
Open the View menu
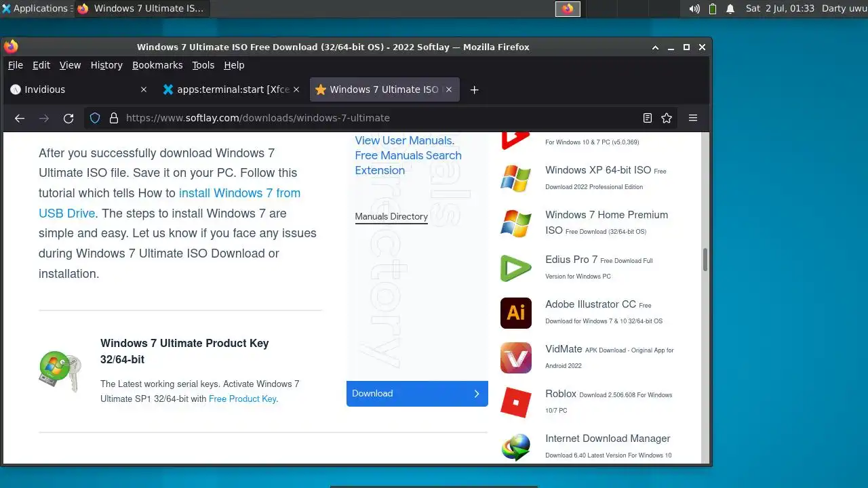click(x=70, y=65)
